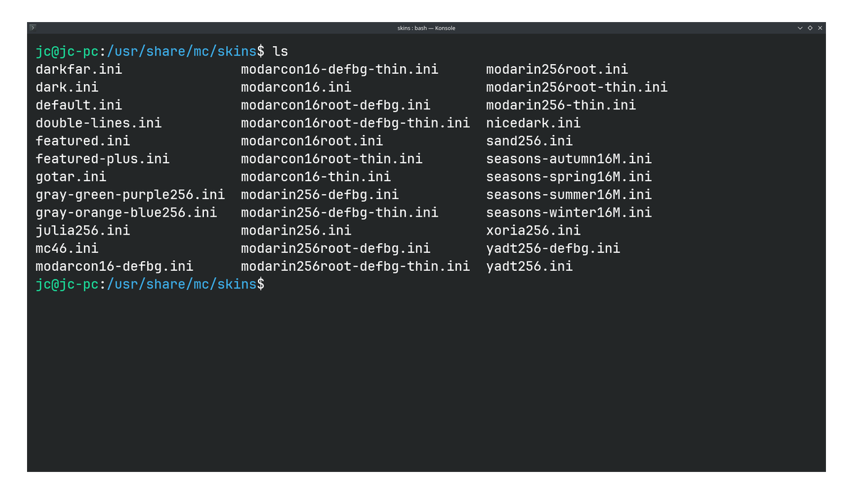Click on nicedark.ini filename
The width and height of the screenshot is (853, 504).
pyautogui.click(x=533, y=123)
